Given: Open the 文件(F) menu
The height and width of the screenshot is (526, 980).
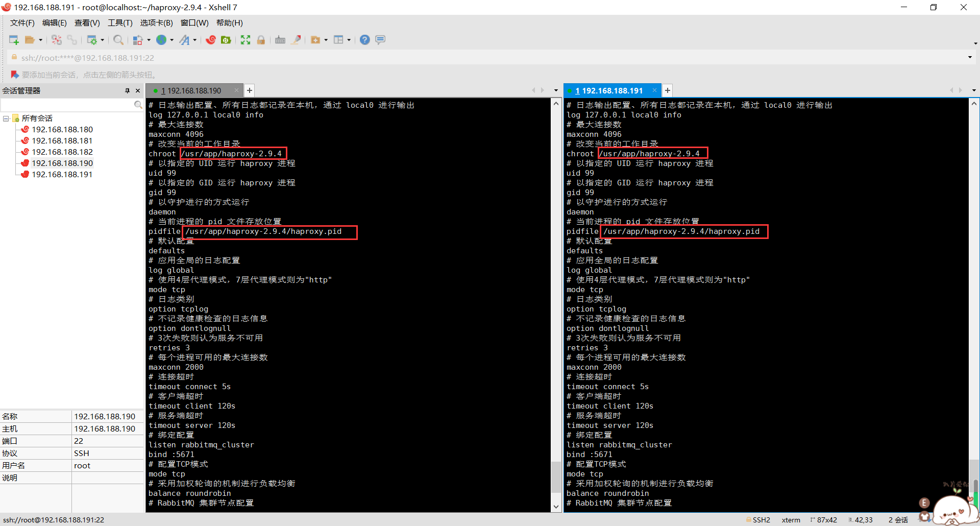Looking at the screenshot, I should click(x=22, y=23).
